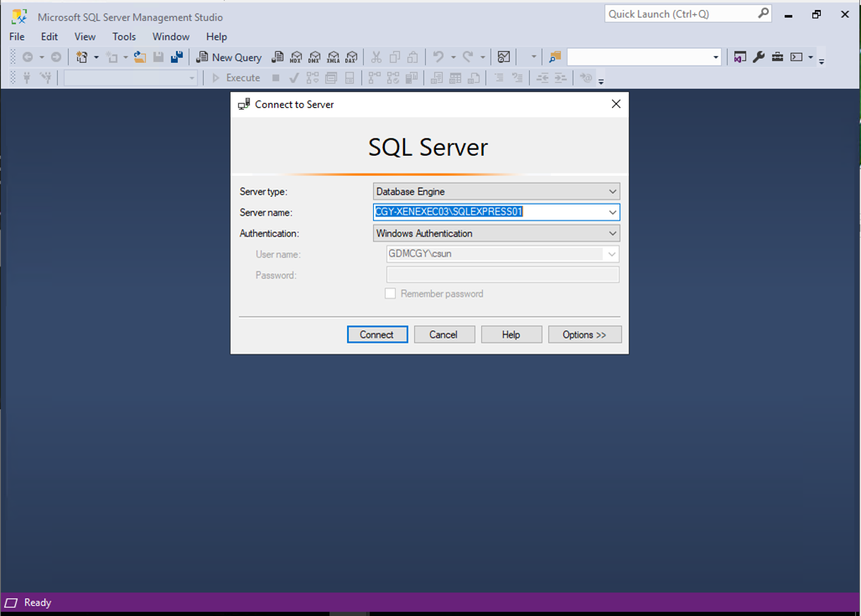Click the Open File folder icon

140,57
